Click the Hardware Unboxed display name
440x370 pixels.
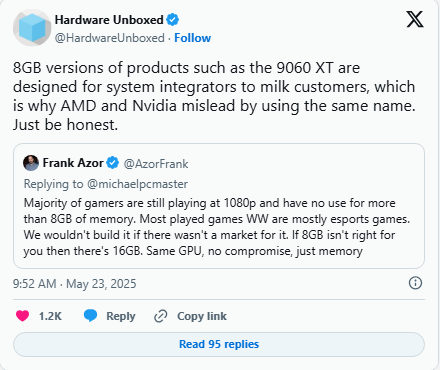point(109,20)
